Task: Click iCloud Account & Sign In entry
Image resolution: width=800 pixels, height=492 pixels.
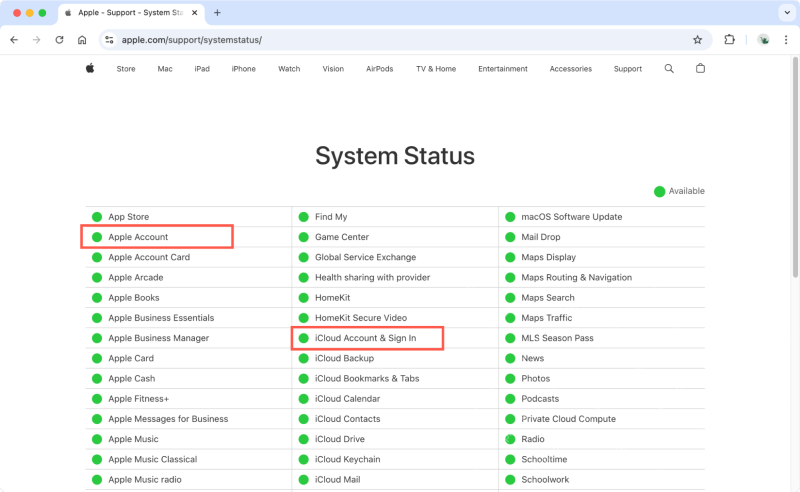Action: (x=365, y=338)
